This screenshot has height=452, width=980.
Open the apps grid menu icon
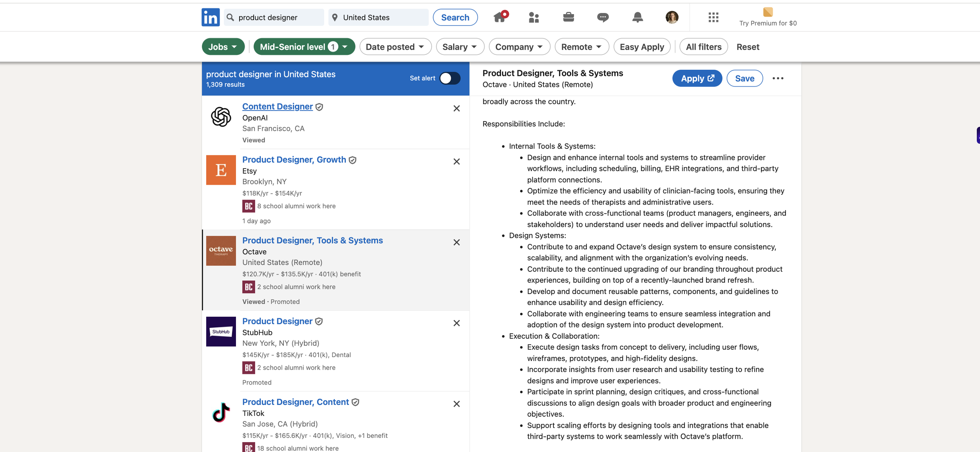[x=713, y=17]
